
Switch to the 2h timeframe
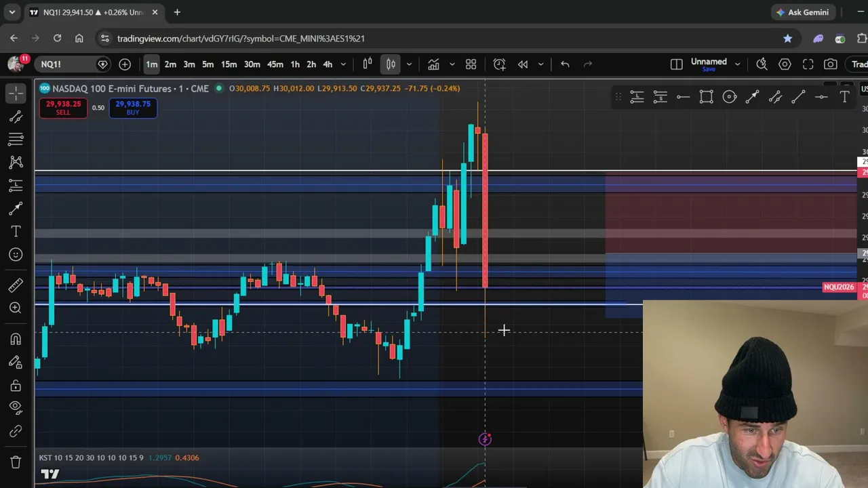(311, 64)
